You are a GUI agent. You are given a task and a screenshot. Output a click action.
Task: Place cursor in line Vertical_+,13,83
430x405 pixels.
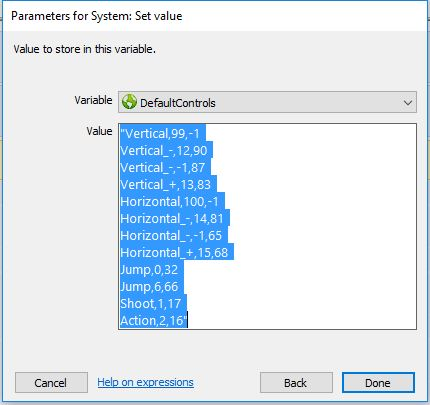[166, 185]
